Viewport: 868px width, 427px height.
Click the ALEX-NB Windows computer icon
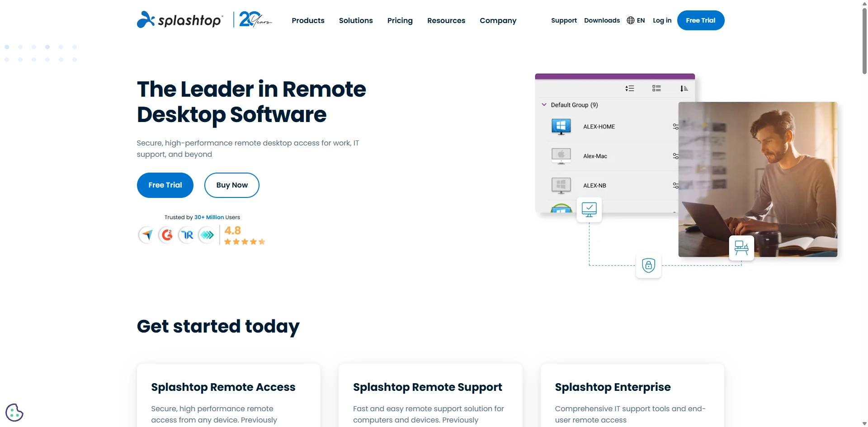(x=561, y=185)
